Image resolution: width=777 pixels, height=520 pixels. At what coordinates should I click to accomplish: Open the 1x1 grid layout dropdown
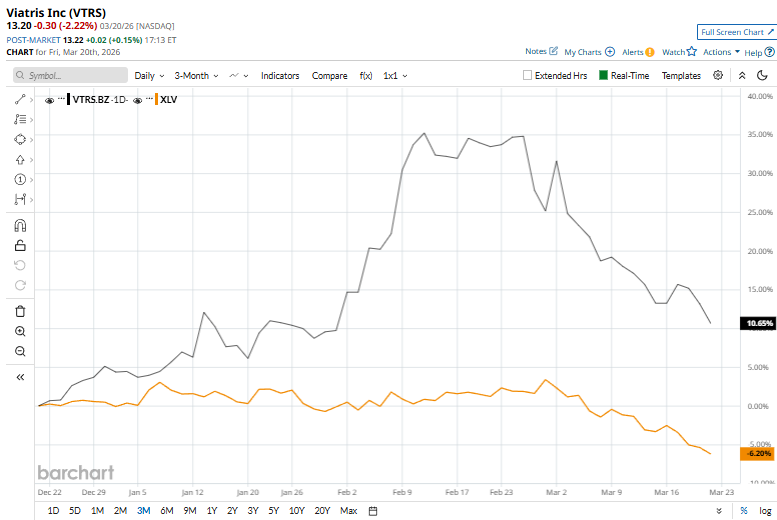coord(395,76)
